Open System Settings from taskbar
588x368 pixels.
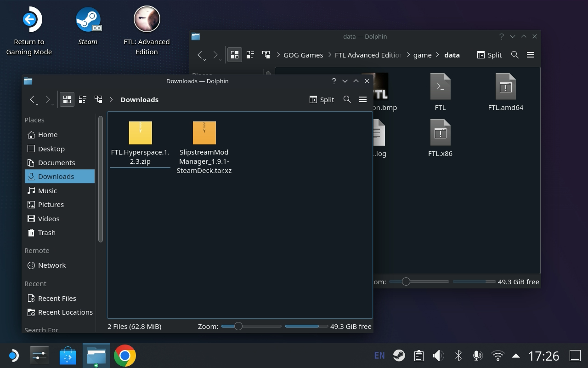[x=40, y=356]
